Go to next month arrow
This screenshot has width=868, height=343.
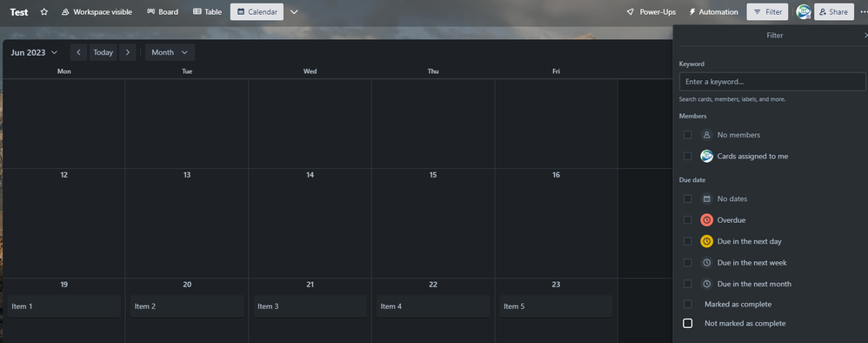[127, 52]
